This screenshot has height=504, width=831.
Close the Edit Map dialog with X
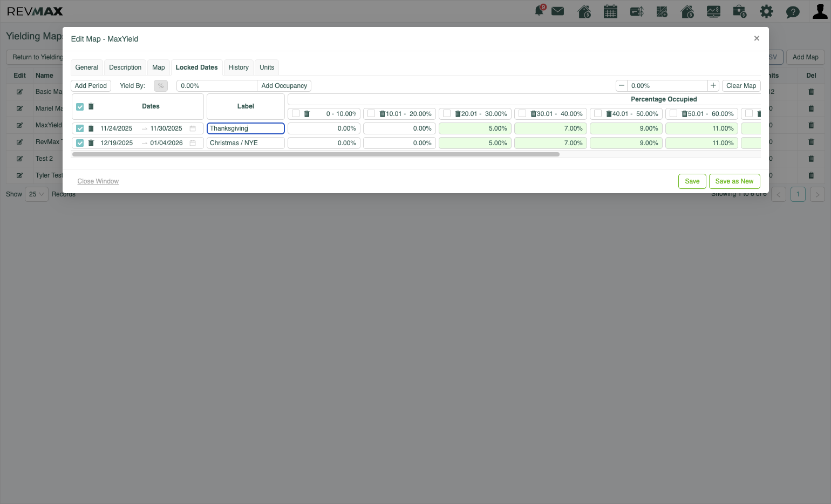tap(757, 38)
